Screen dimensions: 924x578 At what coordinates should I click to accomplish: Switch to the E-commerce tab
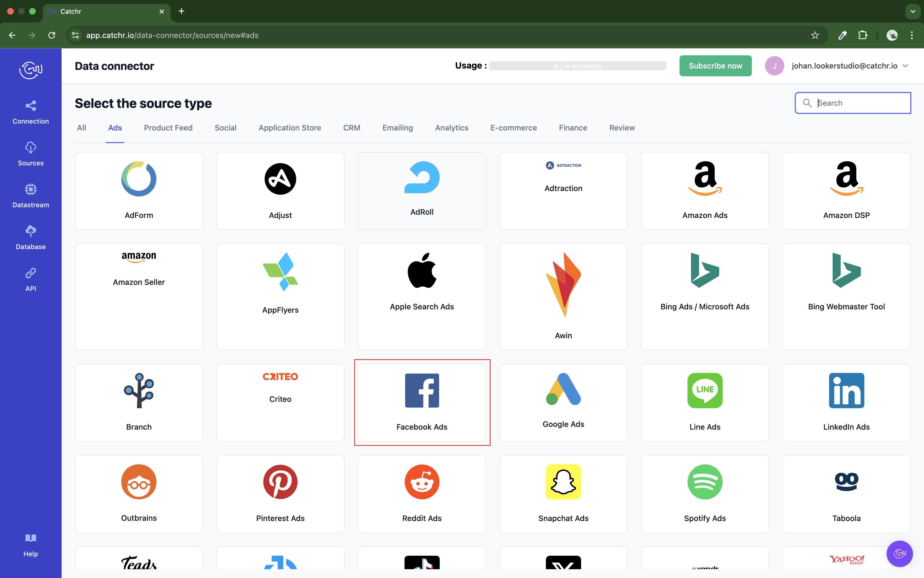click(513, 128)
